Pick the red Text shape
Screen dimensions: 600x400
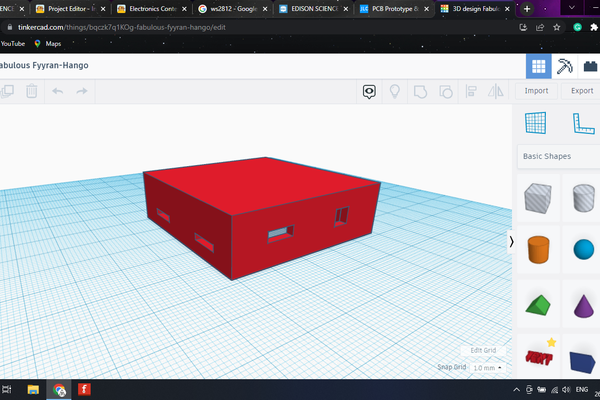pyautogui.click(x=539, y=358)
